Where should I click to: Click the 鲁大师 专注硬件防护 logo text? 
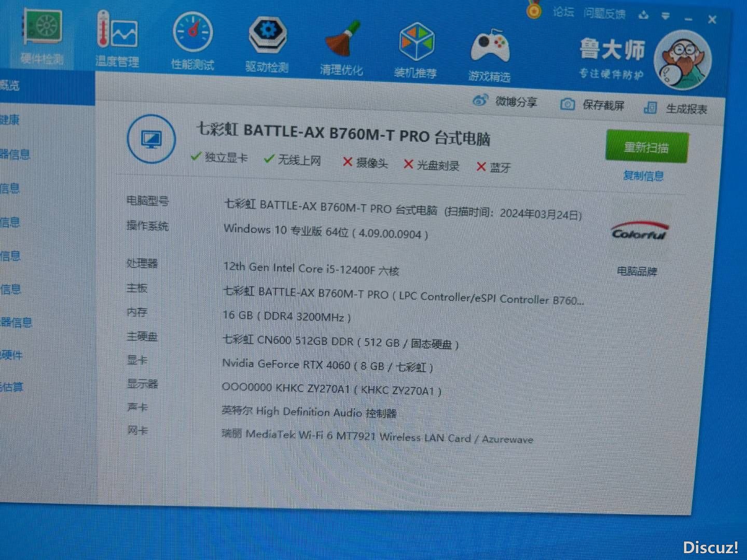click(x=612, y=59)
